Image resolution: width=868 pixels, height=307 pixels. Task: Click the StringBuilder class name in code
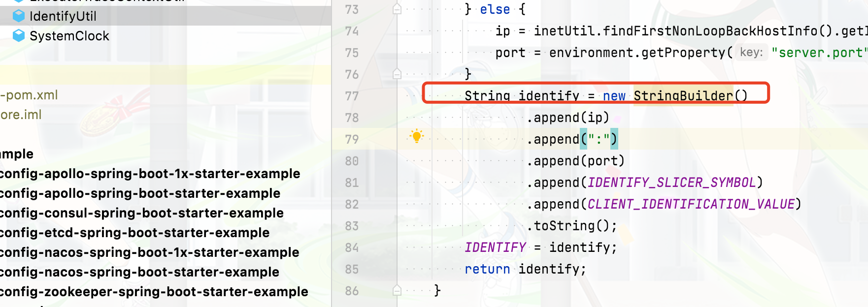click(x=683, y=96)
